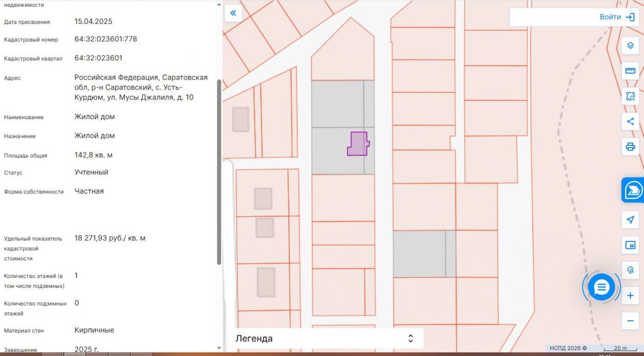Expand the Легенда panel

point(410,339)
